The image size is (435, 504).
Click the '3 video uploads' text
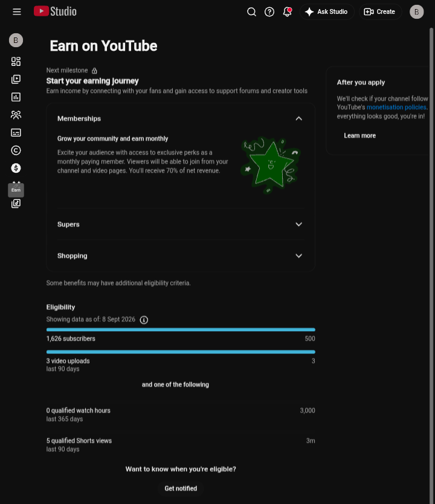(x=68, y=361)
